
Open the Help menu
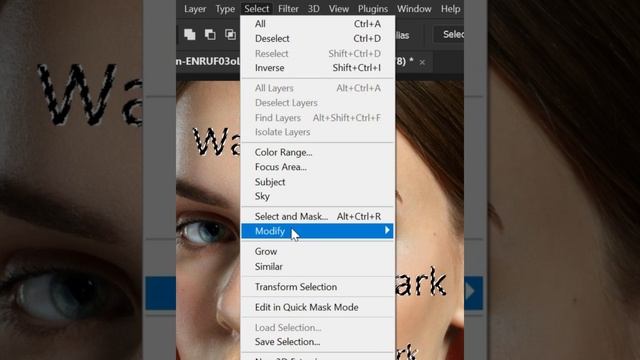(450, 9)
